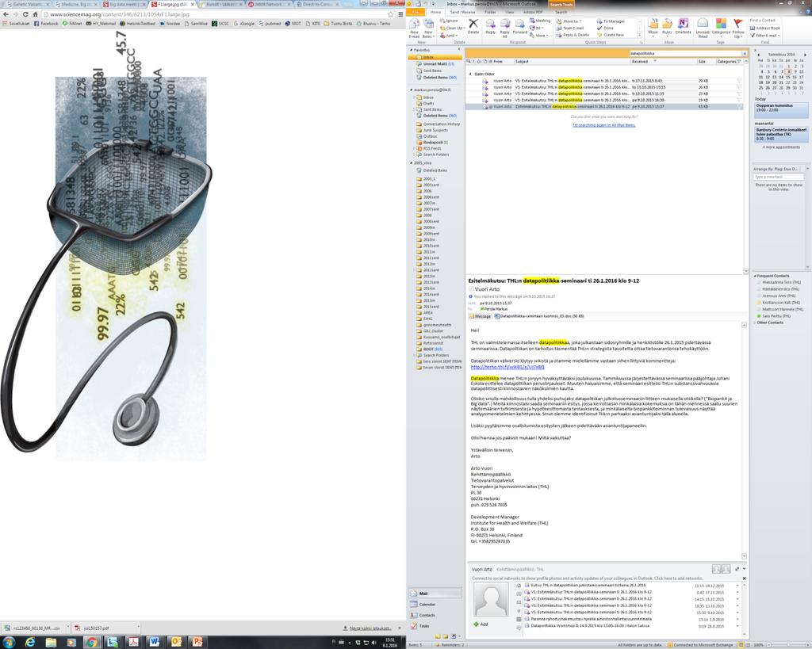Clear the datapolitiikka search box

pyautogui.click(x=745, y=53)
